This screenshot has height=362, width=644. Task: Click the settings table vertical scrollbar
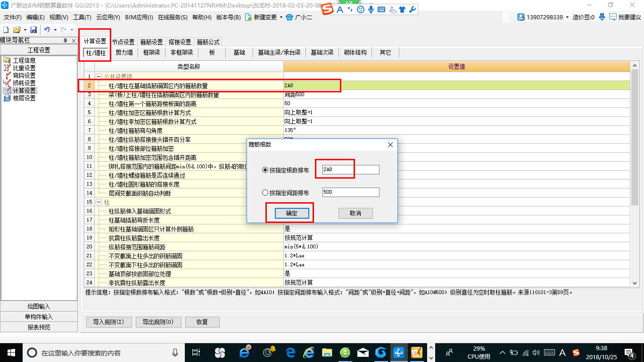[x=635, y=137]
